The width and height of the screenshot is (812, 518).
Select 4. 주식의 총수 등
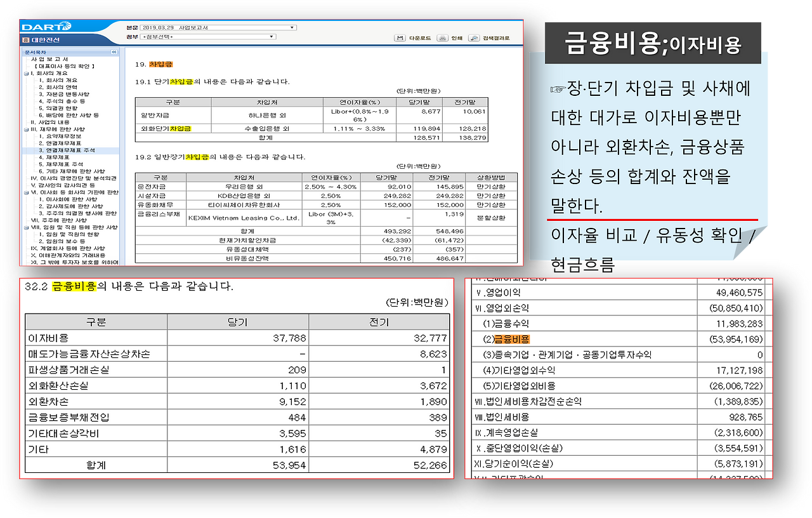(x=62, y=101)
